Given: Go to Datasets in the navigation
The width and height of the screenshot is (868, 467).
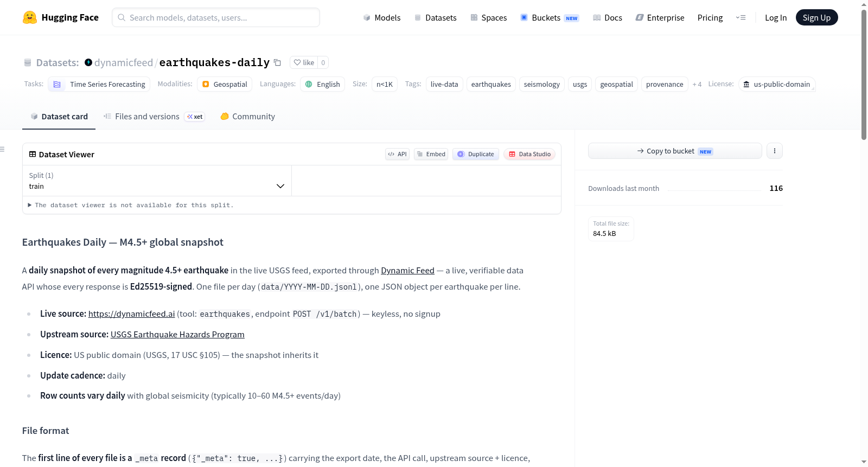Looking at the screenshot, I should pyautogui.click(x=435, y=17).
